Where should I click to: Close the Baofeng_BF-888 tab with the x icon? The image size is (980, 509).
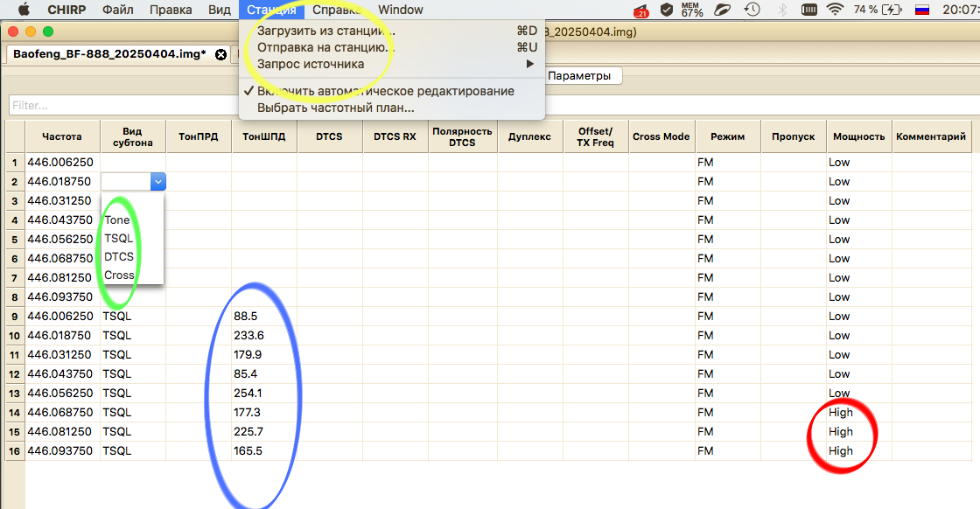coord(220,54)
